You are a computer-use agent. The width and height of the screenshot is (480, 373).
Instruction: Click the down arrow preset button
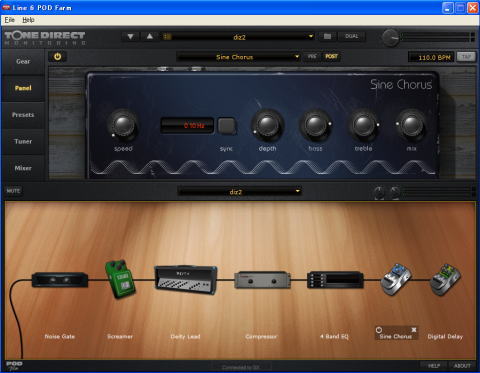coord(130,36)
